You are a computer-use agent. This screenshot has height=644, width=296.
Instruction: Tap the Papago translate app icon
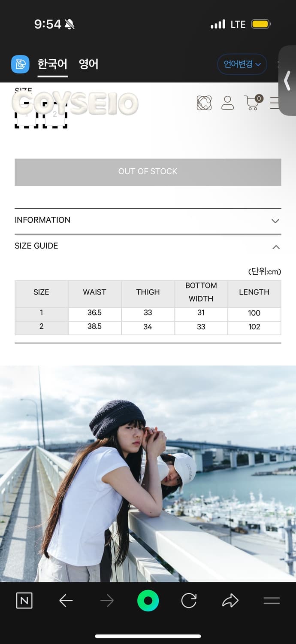click(20, 64)
